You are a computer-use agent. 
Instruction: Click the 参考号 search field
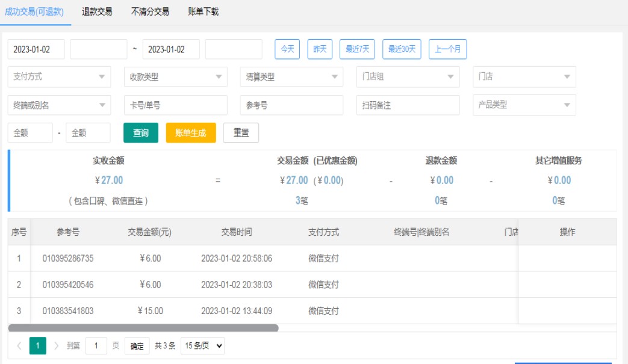pyautogui.click(x=291, y=105)
